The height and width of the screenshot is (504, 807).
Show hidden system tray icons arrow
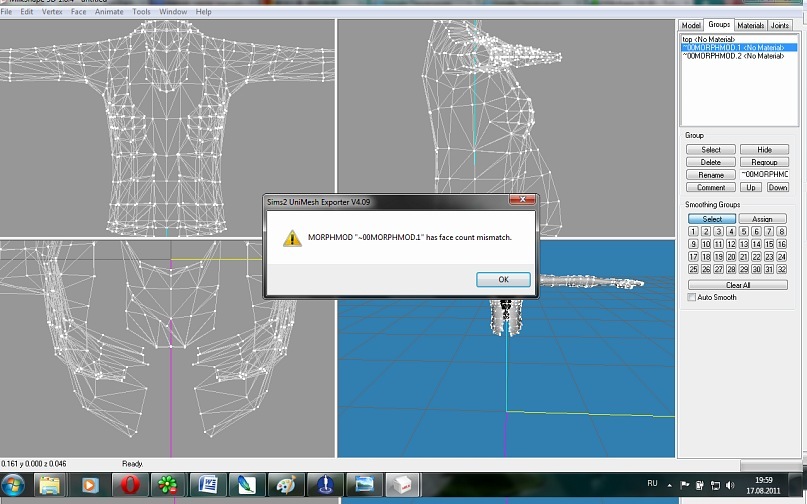click(x=668, y=485)
